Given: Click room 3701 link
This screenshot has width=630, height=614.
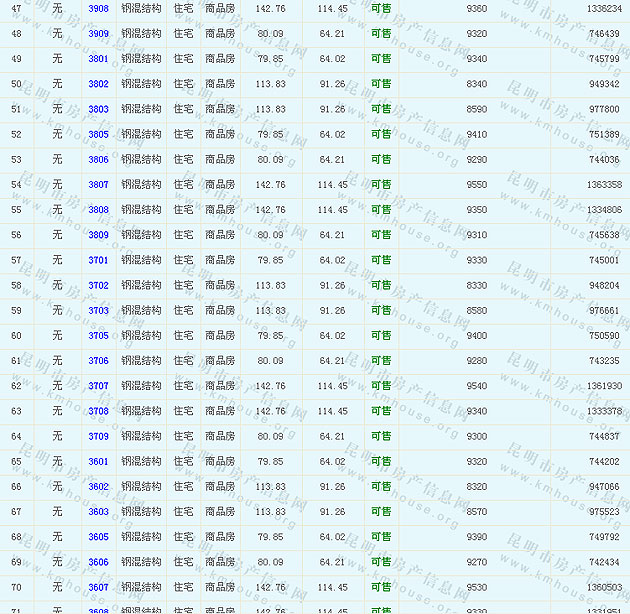Looking at the screenshot, I should (98, 260).
